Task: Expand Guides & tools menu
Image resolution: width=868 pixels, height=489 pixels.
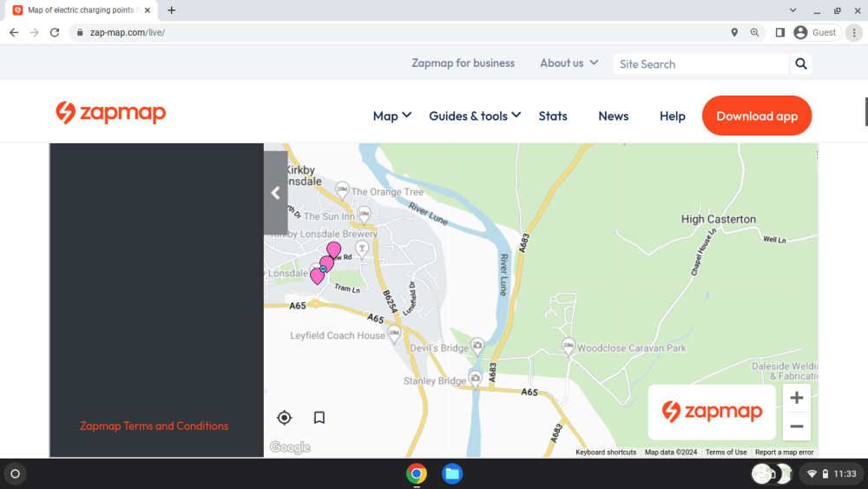Action: (x=475, y=116)
